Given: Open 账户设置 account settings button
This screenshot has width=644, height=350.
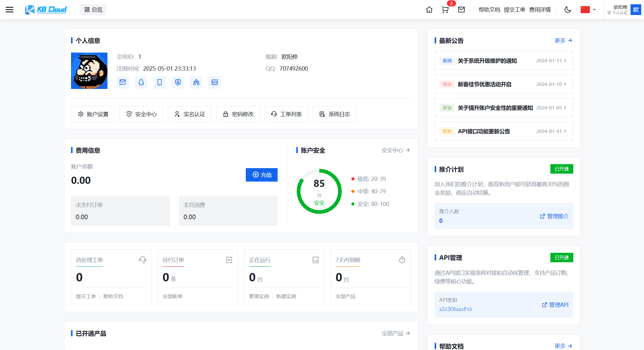Looking at the screenshot, I should point(93,114).
